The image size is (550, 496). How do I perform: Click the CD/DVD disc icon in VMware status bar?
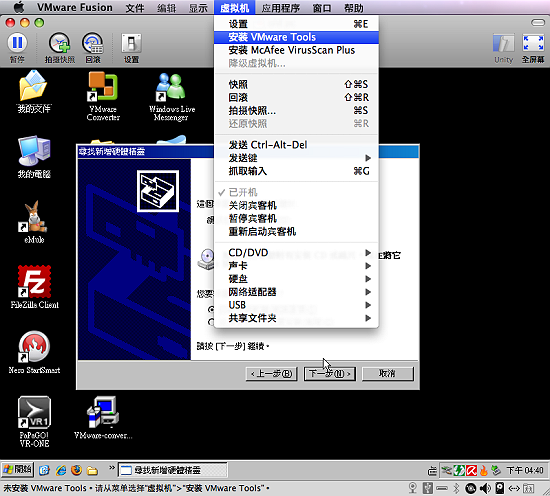(x=470, y=488)
